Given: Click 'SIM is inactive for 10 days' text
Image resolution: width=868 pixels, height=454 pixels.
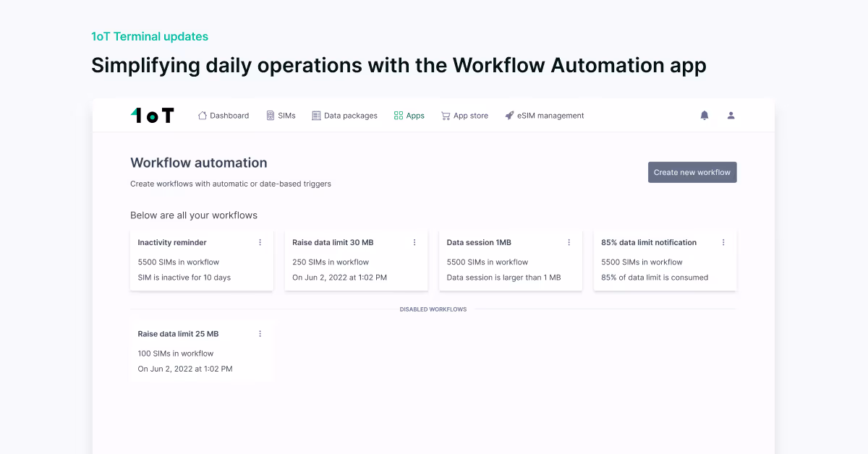Looking at the screenshot, I should 184,278.
